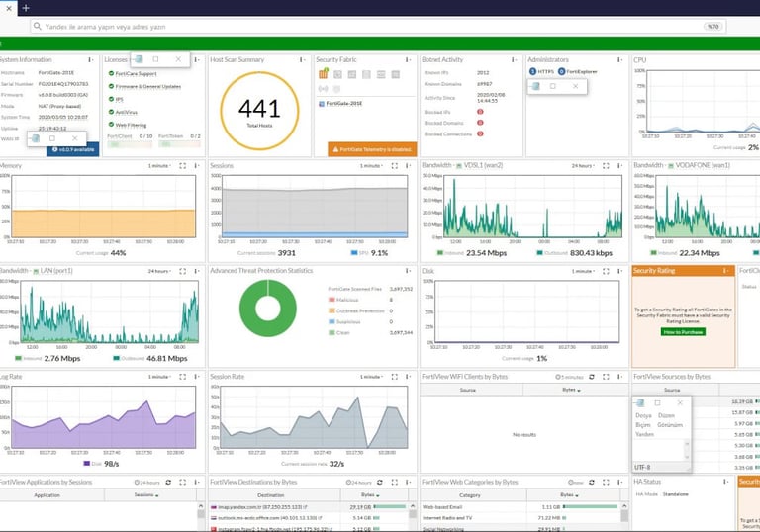760x532 pixels.
Task: Sort Web Categories table by Bytes column
Action: click(x=570, y=495)
